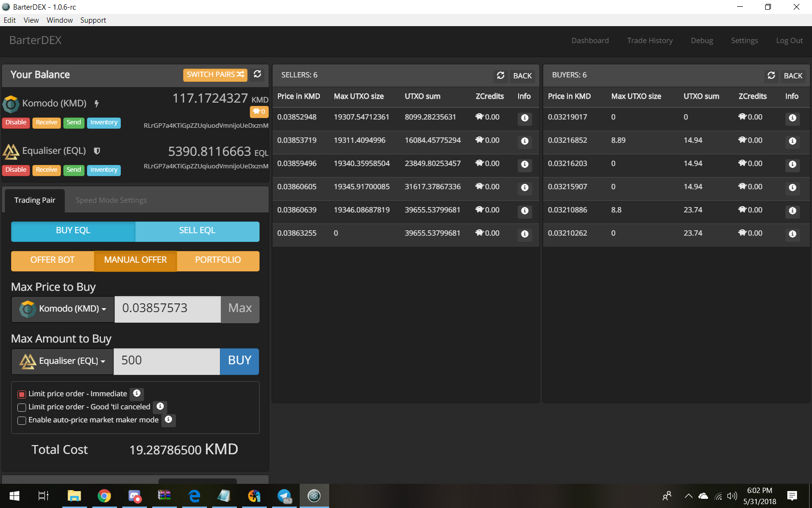Enable auto-price market maker mode checkbox
The width and height of the screenshot is (812, 508).
[x=22, y=420]
